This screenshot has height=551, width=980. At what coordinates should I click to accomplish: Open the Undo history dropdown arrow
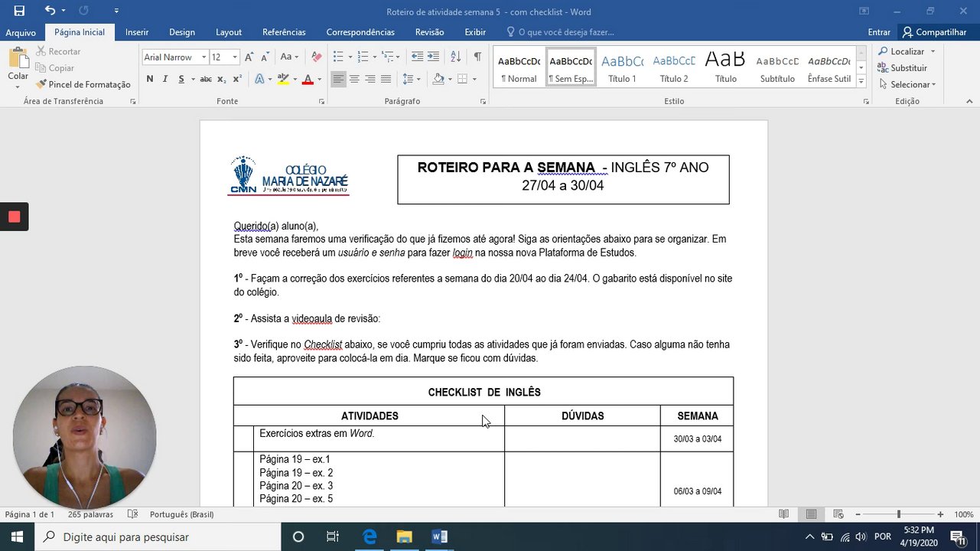pos(63,11)
